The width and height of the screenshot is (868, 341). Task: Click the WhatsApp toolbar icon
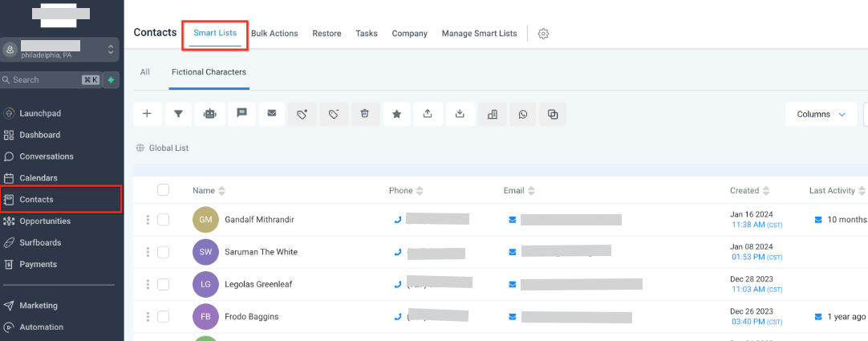pos(523,114)
